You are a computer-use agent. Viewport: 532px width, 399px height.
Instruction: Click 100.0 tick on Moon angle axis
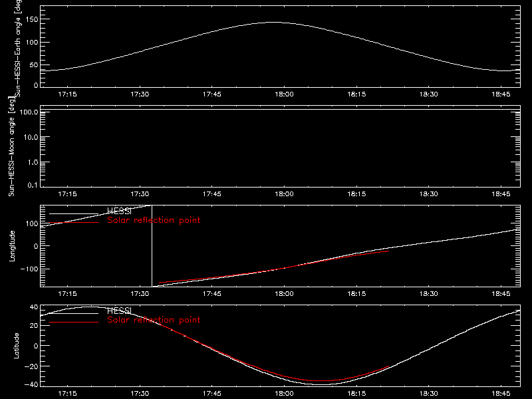click(29, 112)
